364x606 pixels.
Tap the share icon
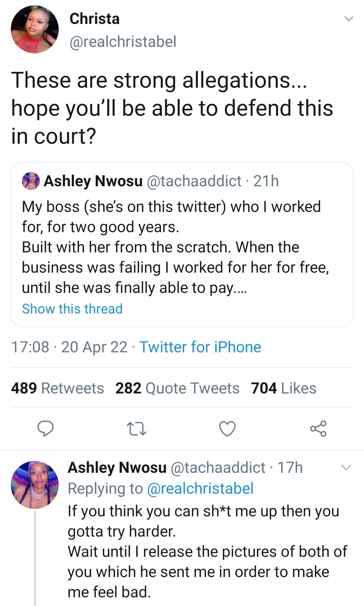click(x=318, y=429)
